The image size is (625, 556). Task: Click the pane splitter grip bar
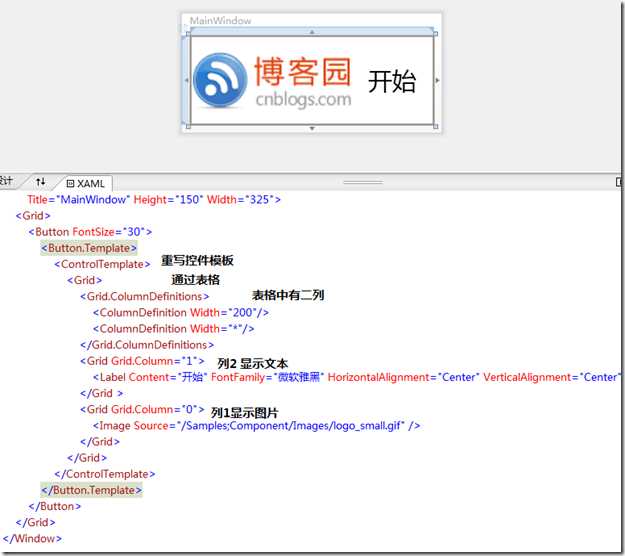click(363, 182)
